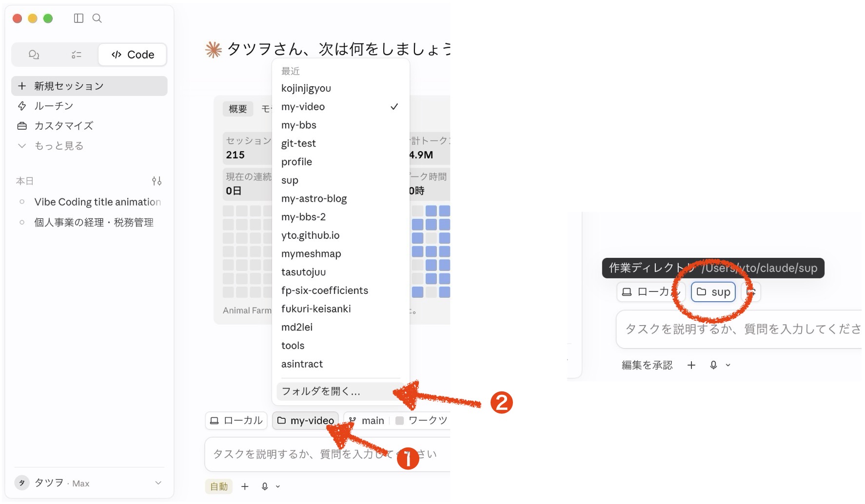Start a 新規セッション
This screenshot has width=865, height=504.
tap(89, 86)
